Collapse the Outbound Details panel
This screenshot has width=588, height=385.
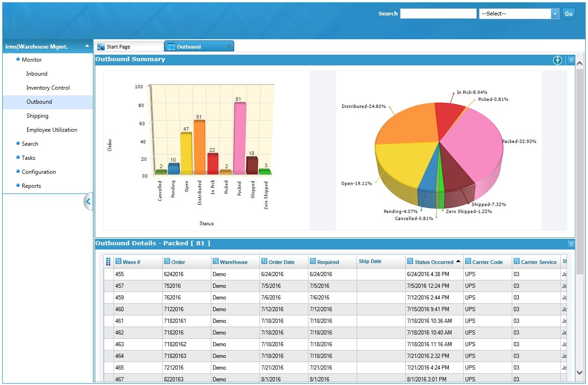coord(571,243)
